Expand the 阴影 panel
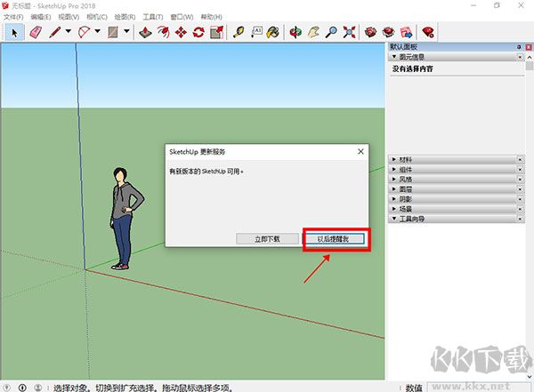Screen dimensions: 534x392 (394, 199)
